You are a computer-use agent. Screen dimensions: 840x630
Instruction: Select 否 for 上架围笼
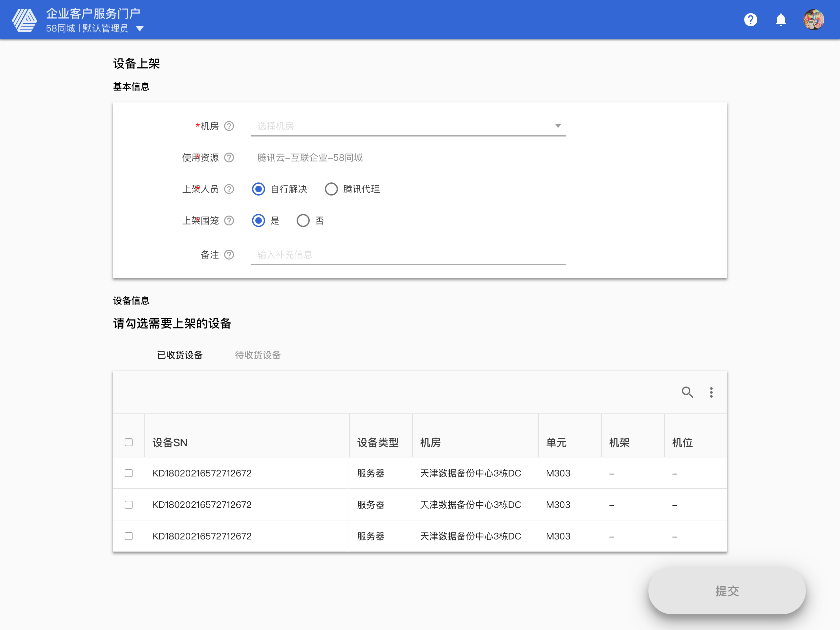pyautogui.click(x=303, y=220)
